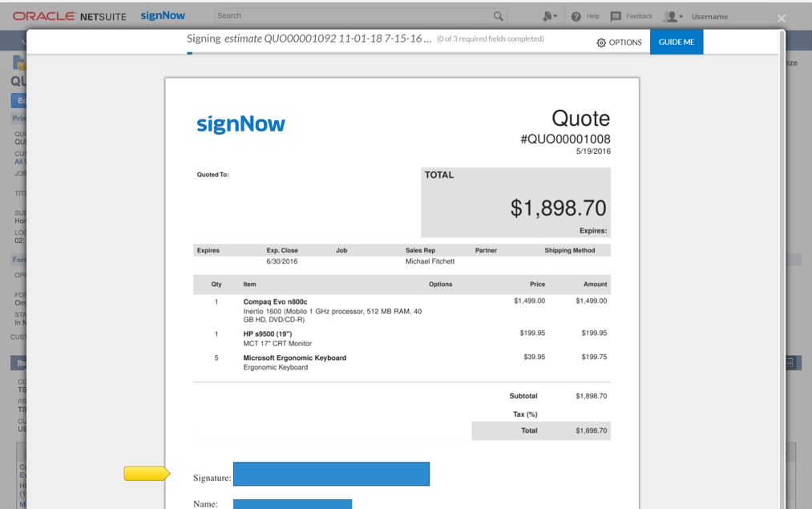The height and width of the screenshot is (509, 812).
Task: Click the search magnifier icon
Action: tap(499, 16)
